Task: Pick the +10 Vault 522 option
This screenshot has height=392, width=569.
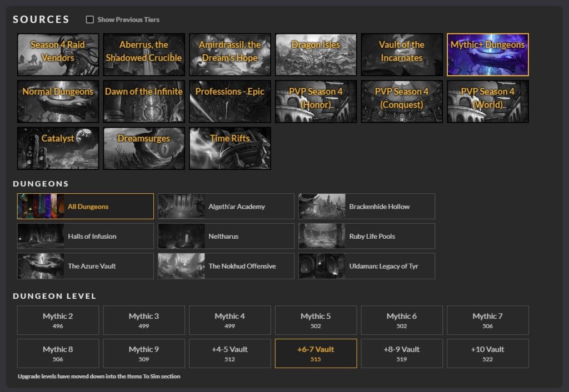Action: [488, 354]
